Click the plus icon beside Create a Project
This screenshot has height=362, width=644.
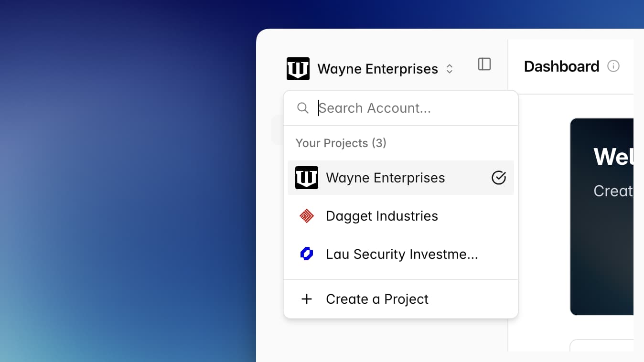point(306,299)
